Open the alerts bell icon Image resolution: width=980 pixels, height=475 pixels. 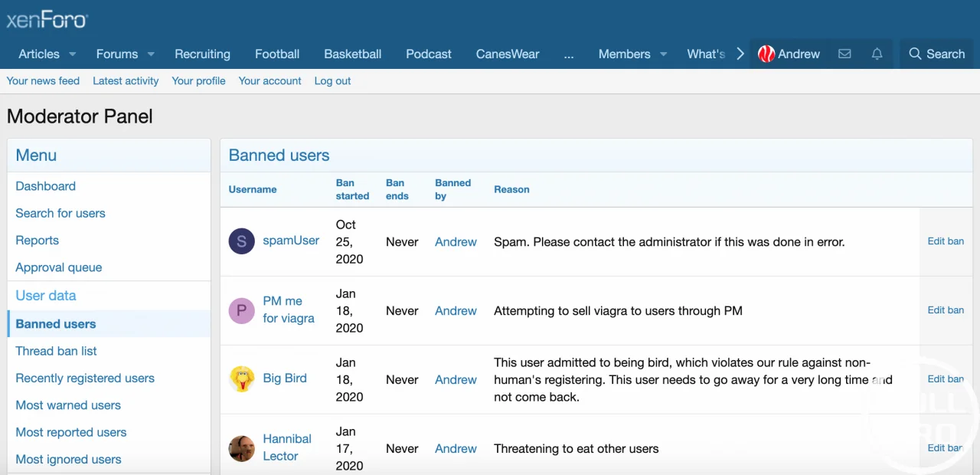(x=877, y=54)
